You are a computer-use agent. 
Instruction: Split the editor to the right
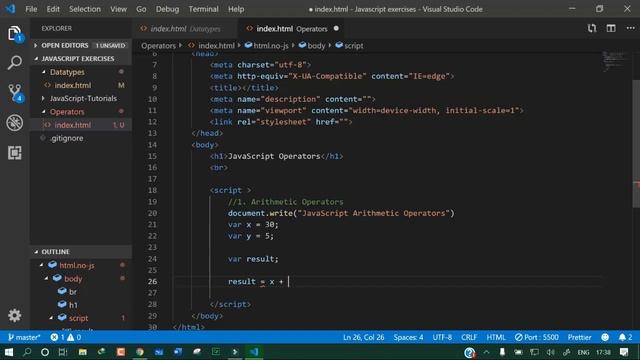pos(611,28)
